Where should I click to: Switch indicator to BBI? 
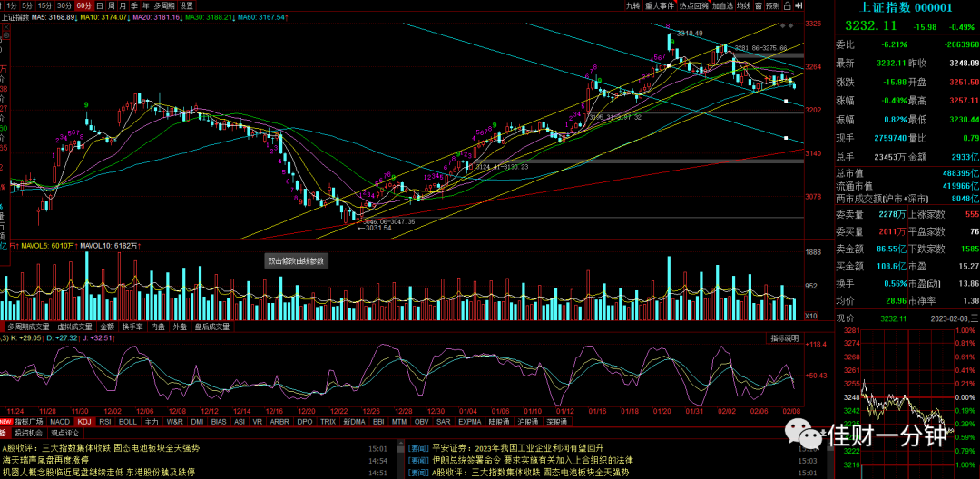coord(378,422)
